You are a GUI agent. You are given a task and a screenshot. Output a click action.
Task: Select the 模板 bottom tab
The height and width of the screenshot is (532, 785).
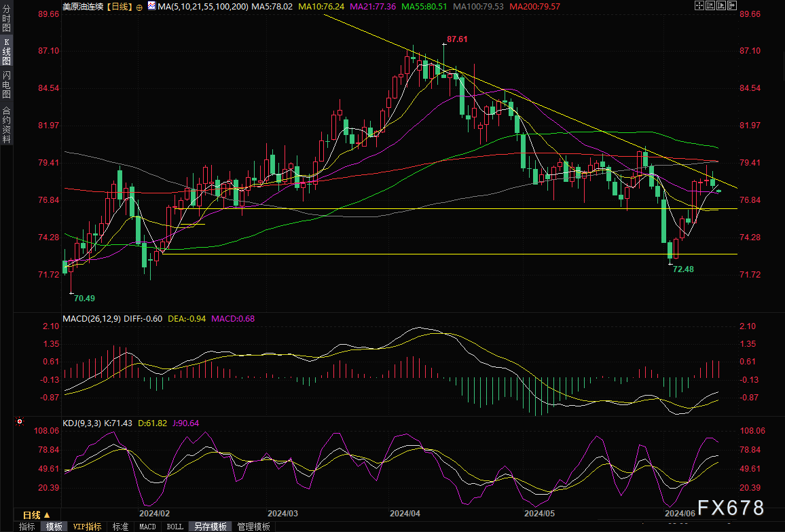[54, 527]
